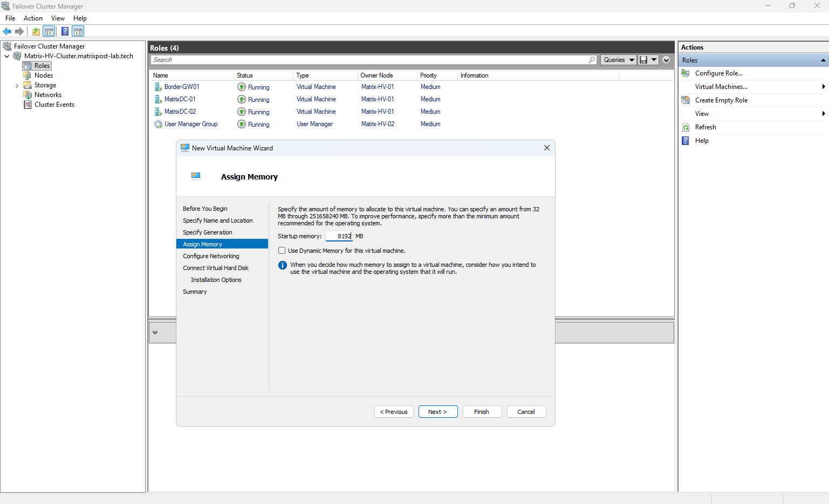
Task: Click the Refresh icon in the Actions pane
Action: click(686, 127)
